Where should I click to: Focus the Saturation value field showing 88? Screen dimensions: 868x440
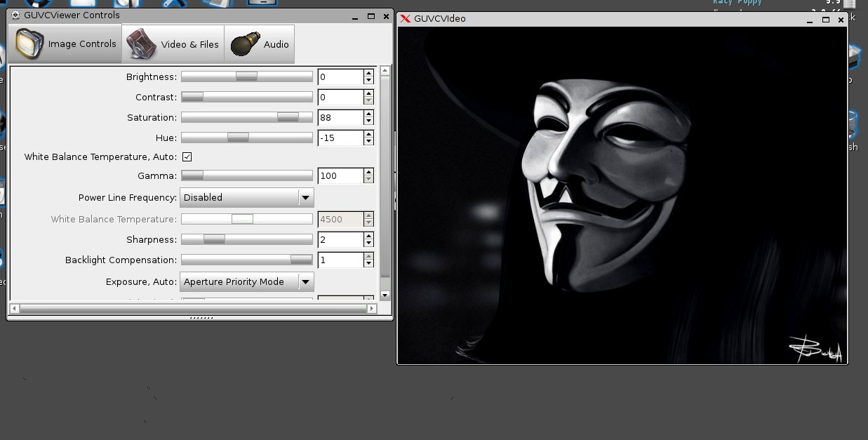click(340, 117)
